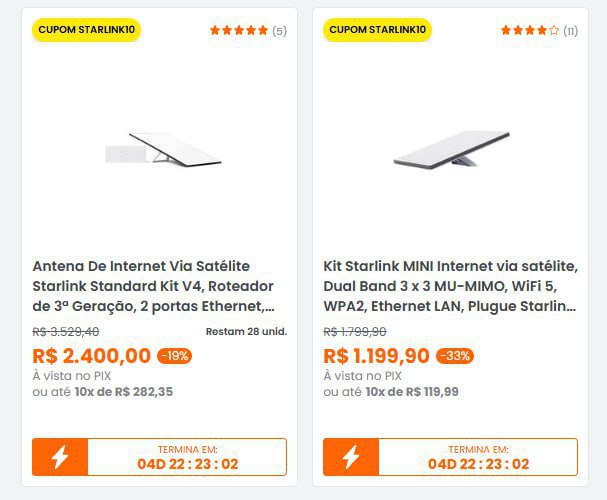This screenshot has width=607, height=500.
Task: Click the R$ 2.400,00 price
Action: [92, 356]
